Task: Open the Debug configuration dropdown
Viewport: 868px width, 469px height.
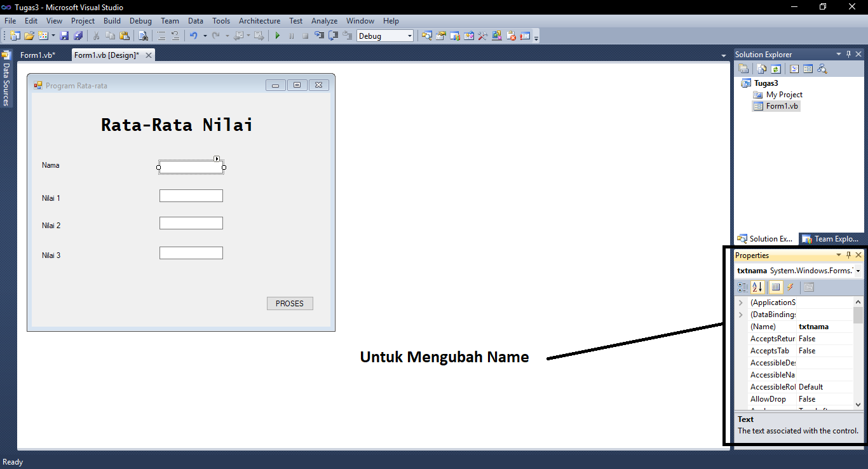Action: (x=409, y=36)
